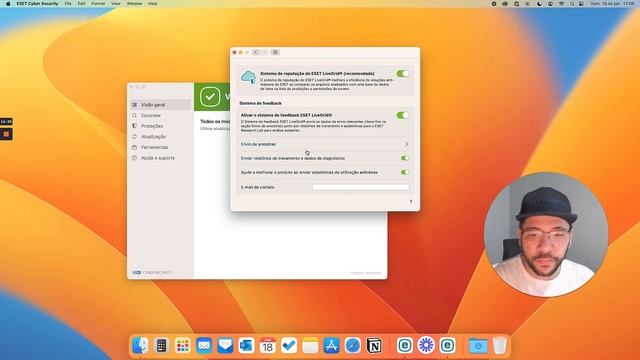Open the Window menu

pos(134,4)
